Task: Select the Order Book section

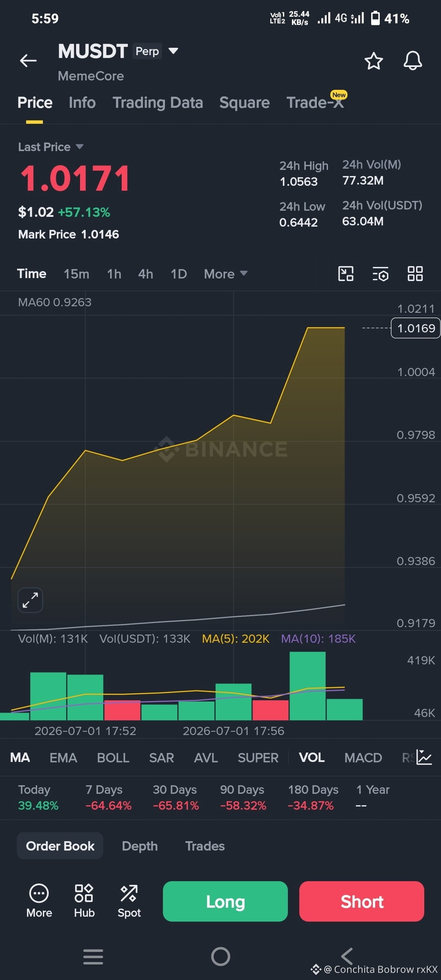Action: coord(60,846)
